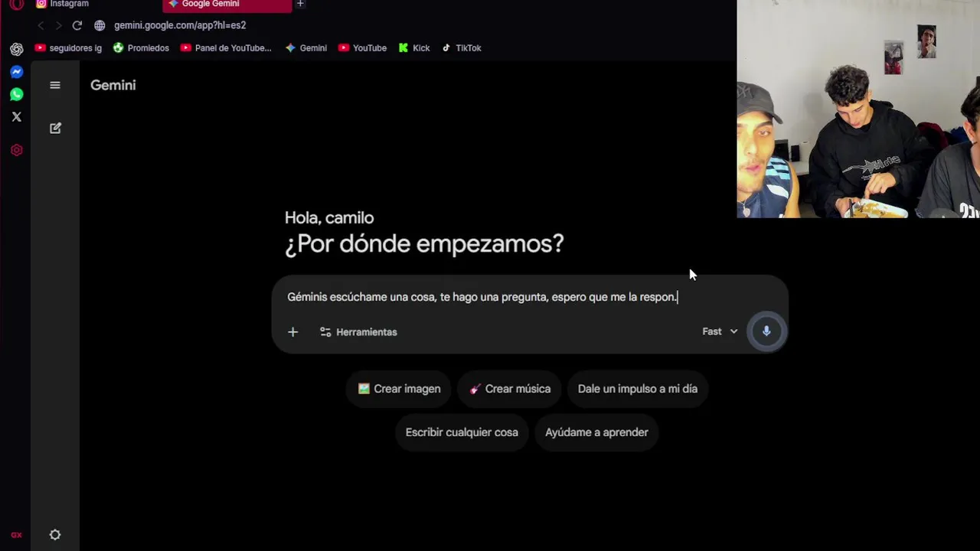Open Gemini settings gear
This screenshot has width=980, height=551.
(x=55, y=535)
